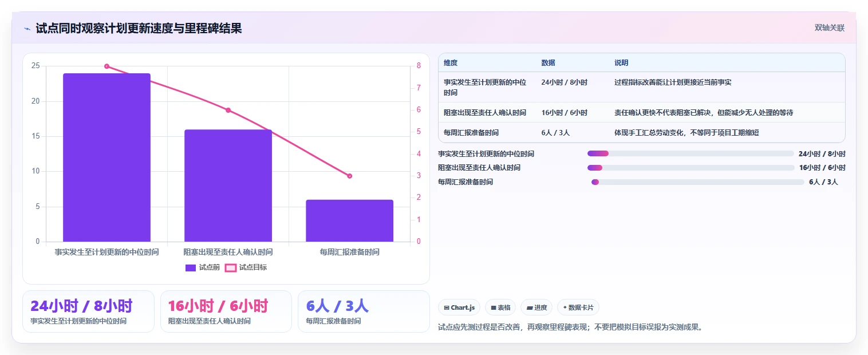Open the 6人 / 3人 stat card

pos(364,311)
